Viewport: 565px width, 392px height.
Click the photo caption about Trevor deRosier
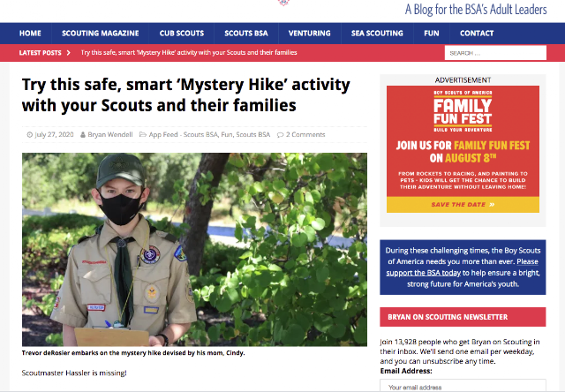pyautogui.click(x=133, y=353)
